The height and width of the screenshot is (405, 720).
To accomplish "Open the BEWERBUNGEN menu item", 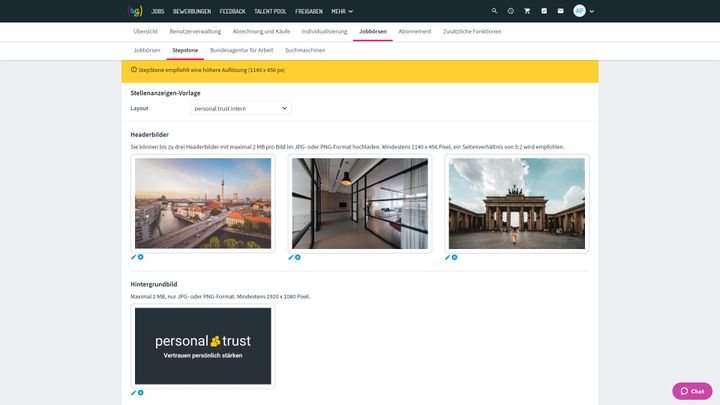I will pos(192,11).
